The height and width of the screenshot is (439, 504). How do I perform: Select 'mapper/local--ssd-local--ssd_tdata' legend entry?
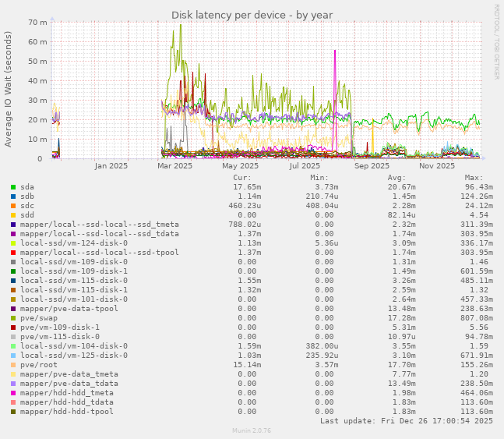point(100,234)
